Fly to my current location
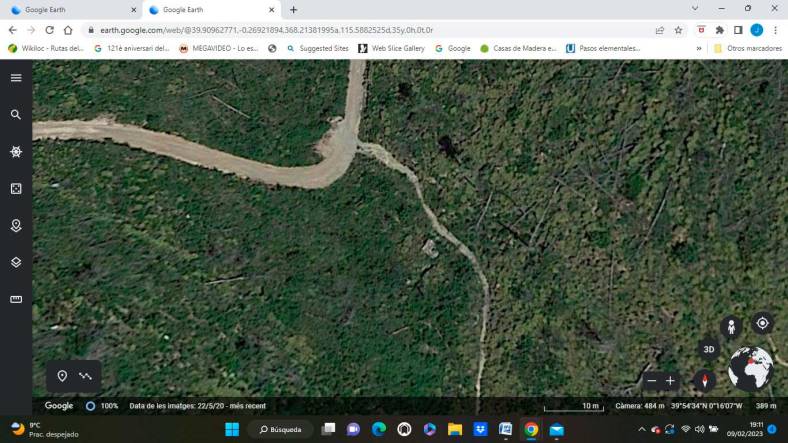Viewport: 788px width, 443px height. [762, 323]
